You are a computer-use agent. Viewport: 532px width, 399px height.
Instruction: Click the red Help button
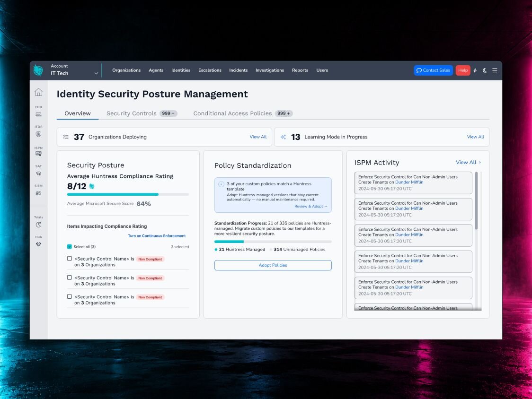pyautogui.click(x=463, y=70)
